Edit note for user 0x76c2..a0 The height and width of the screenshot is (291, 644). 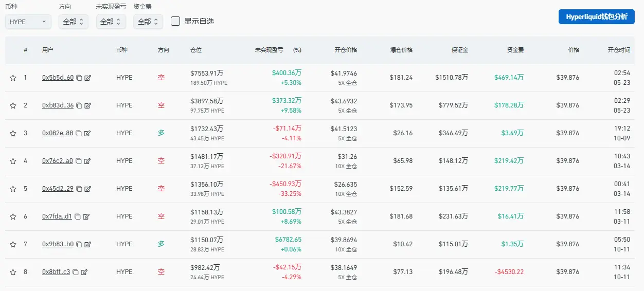coord(87,161)
